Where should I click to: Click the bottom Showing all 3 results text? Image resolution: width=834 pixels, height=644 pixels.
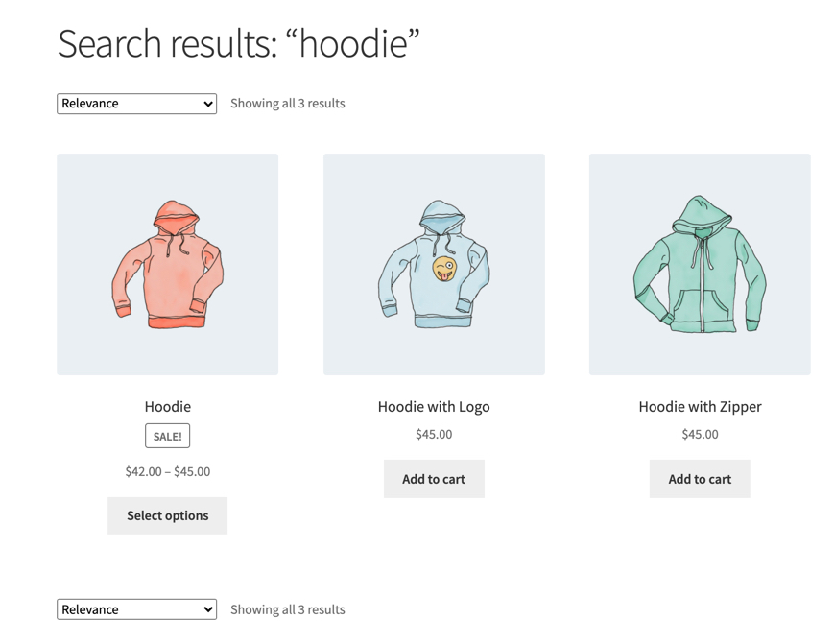pyautogui.click(x=288, y=610)
